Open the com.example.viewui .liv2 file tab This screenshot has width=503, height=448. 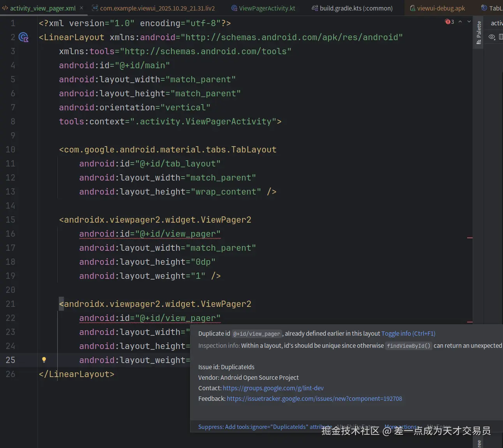[x=154, y=8]
